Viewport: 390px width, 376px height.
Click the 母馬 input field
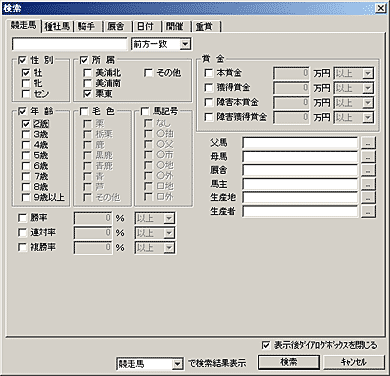click(300, 156)
